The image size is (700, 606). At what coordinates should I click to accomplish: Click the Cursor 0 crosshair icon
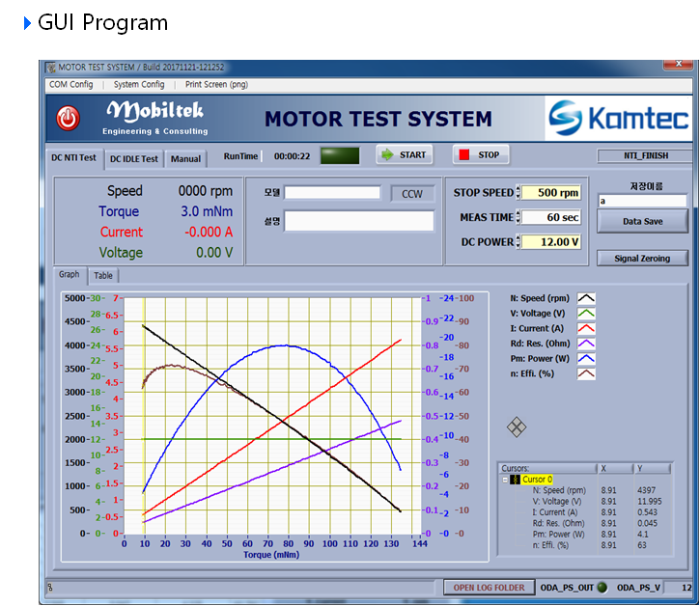coord(515,480)
